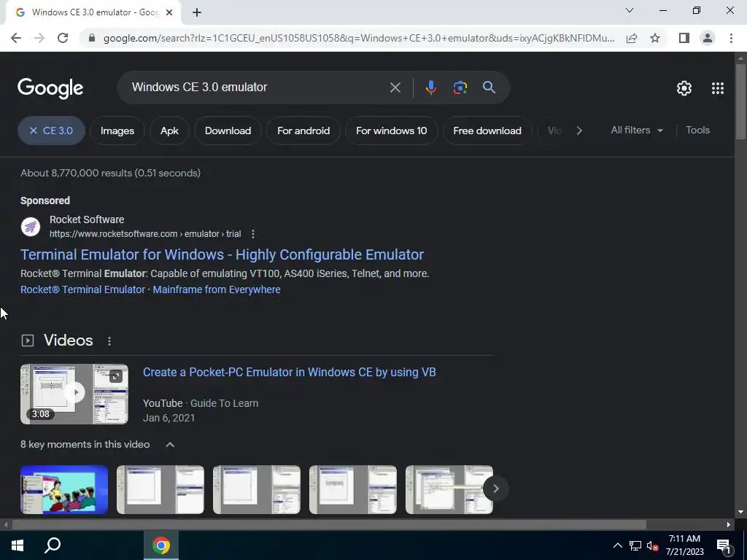The image size is (747, 560).
Task: Open muted volume tray icon
Action: (652, 545)
